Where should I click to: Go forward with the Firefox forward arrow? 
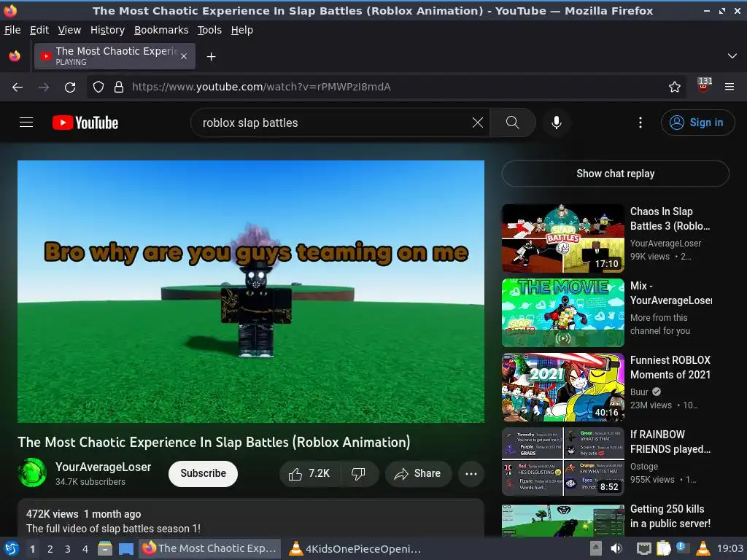[44, 87]
